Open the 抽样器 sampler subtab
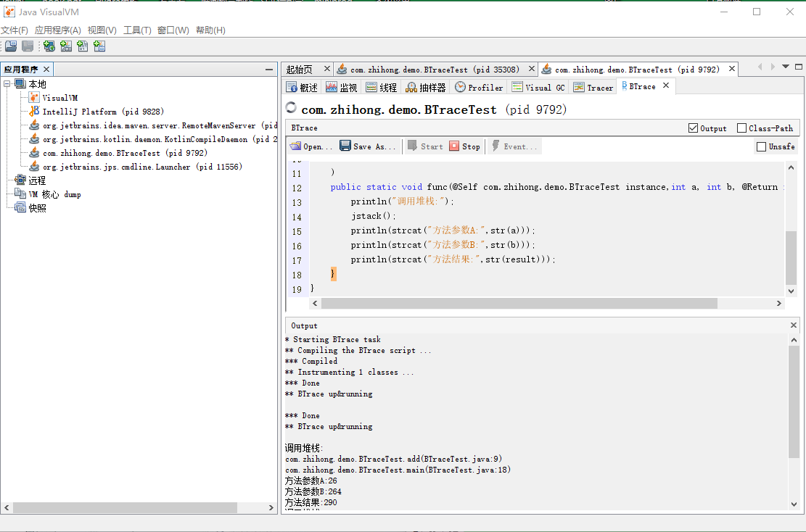 point(426,87)
